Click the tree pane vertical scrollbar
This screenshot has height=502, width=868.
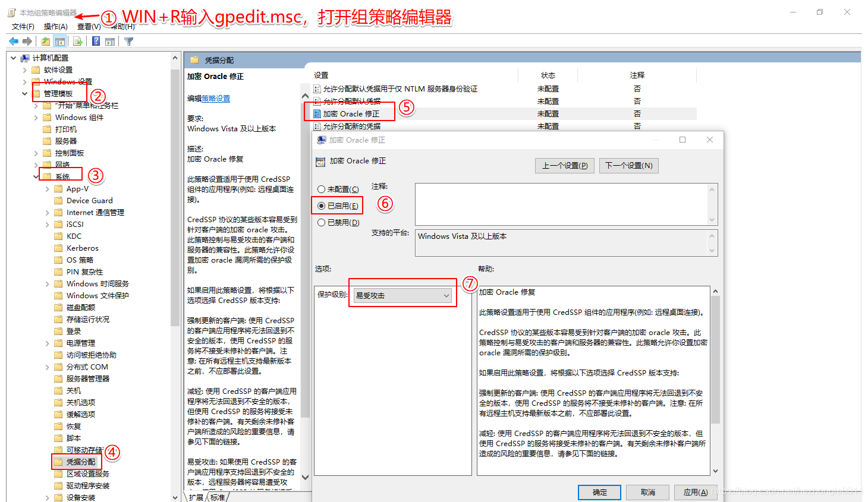point(175,199)
